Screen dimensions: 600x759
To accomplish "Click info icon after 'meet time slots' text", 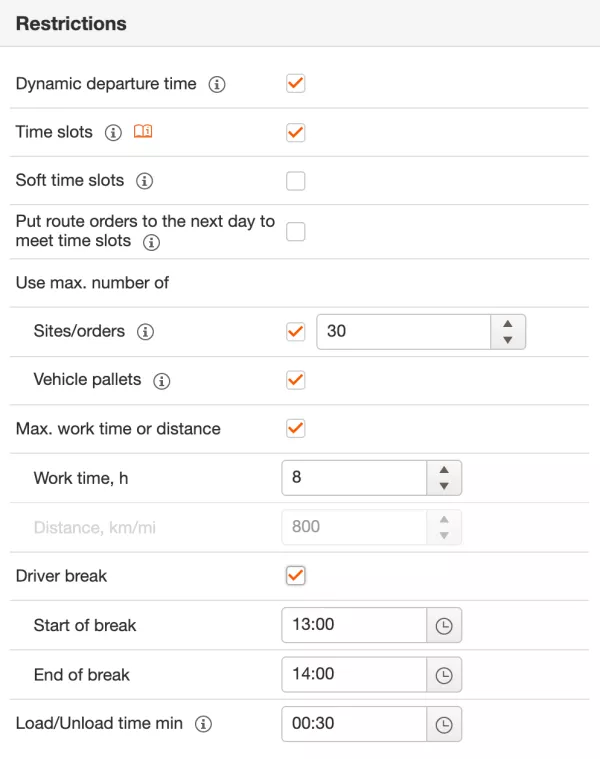I will pos(151,242).
